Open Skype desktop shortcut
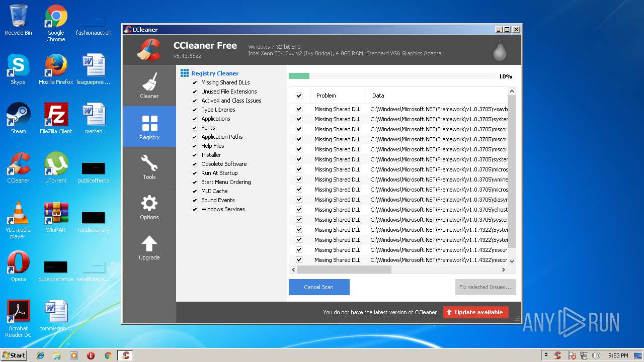Viewport: 644px width, 362px height. [x=18, y=69]
